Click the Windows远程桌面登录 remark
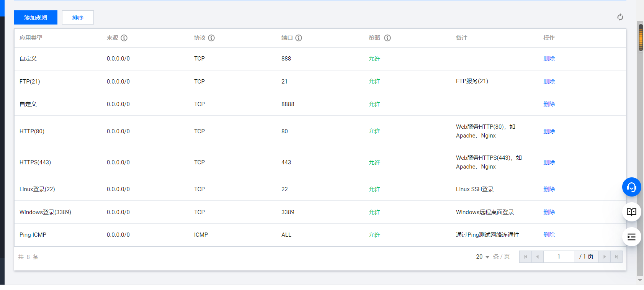Image resolution: width=644 pixels, height=290 pixels. (485, 212)
